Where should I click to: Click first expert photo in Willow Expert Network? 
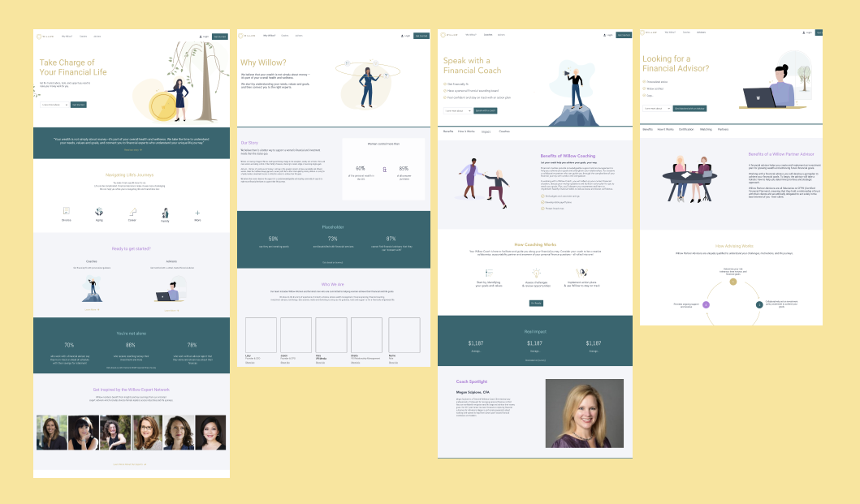pos(51,433)
